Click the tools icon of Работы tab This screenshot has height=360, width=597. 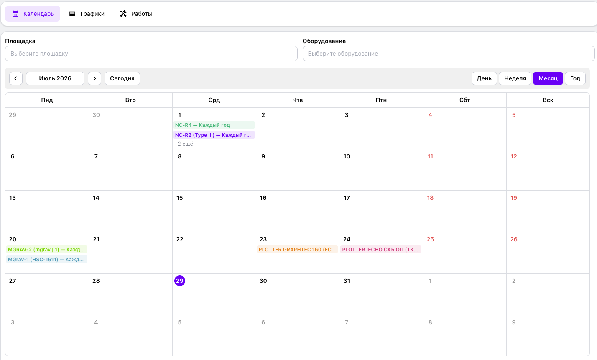point(123,14)
